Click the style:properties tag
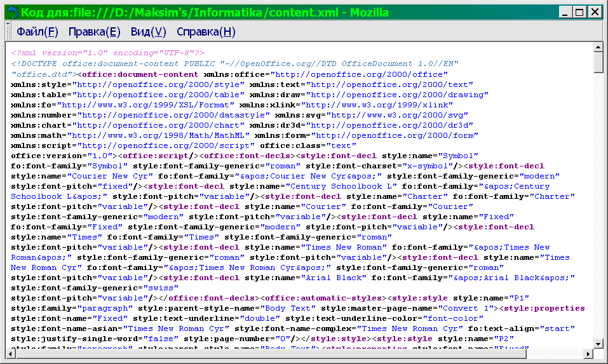 pyautogui.click(x=544, y=308)
